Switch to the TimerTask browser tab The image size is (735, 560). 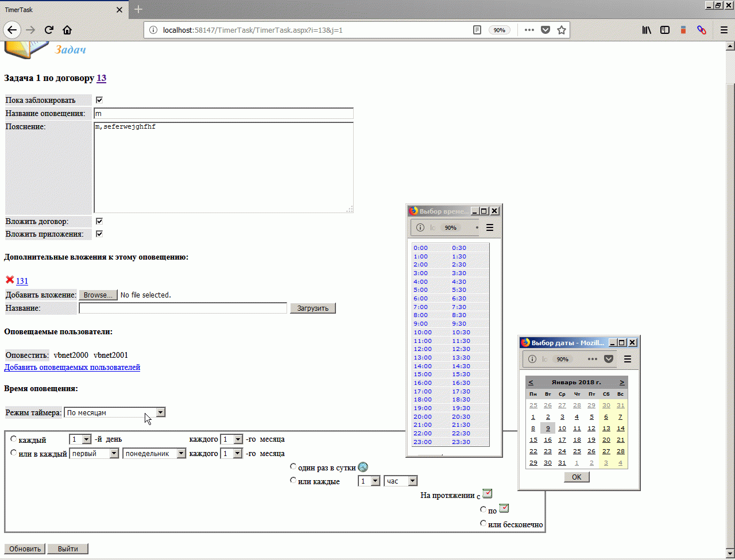[63, 10]
